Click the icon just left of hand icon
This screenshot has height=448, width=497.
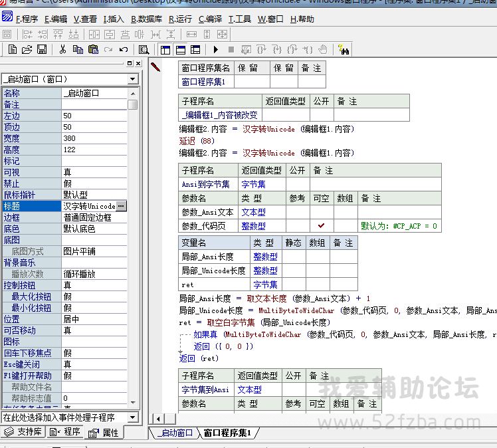[308, 50]
